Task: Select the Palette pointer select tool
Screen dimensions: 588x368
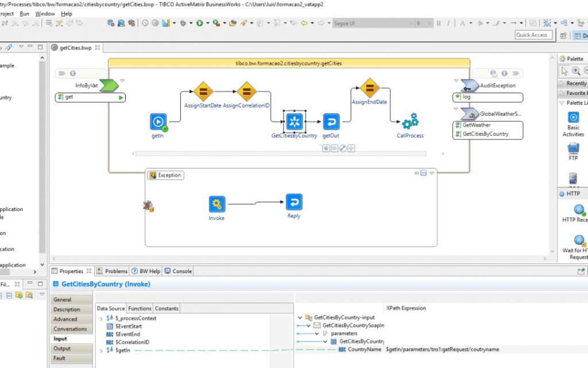Action: click(564, 71)
